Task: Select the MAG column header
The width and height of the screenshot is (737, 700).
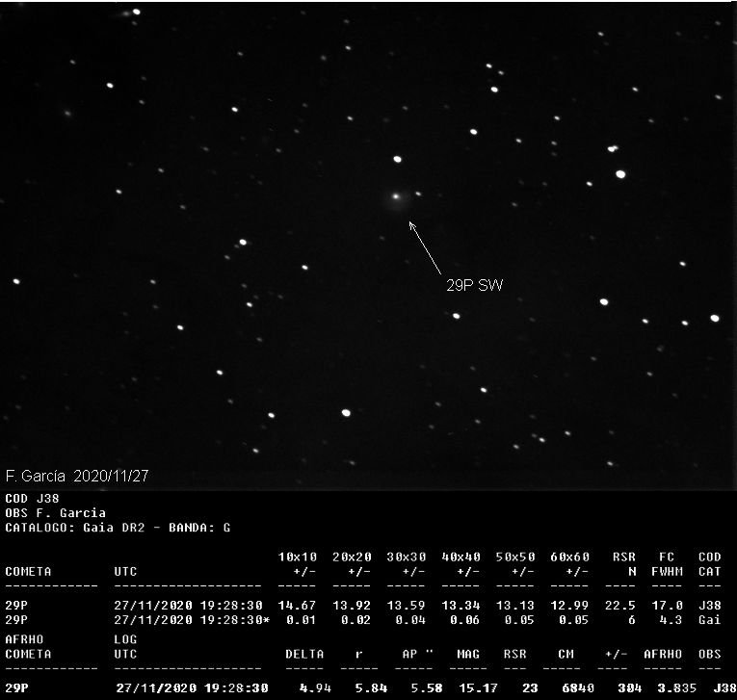Action: click(x=468, y=654)
